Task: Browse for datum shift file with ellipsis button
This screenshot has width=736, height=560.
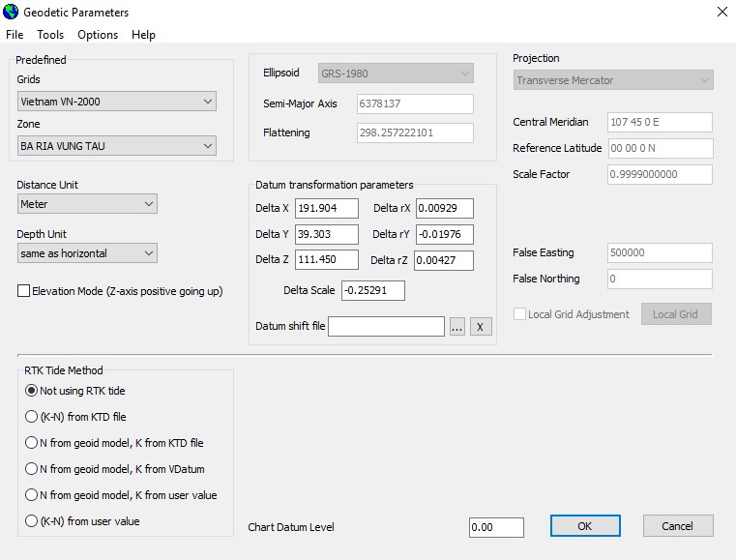Action: (456, 327)
